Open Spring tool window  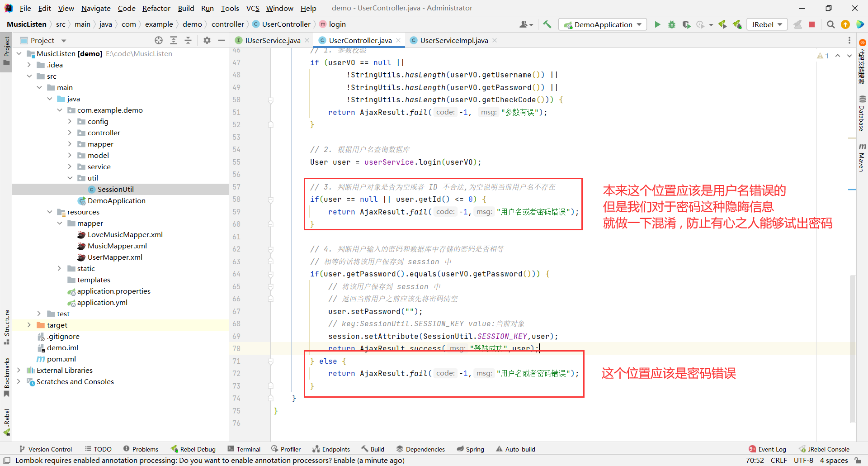pyautogui.click(x=470, y=449)
